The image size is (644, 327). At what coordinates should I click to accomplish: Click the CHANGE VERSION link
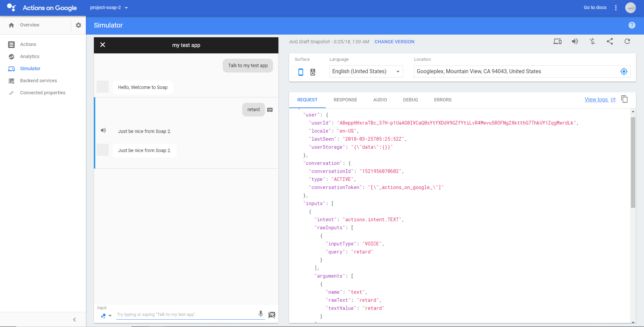tap(394, 42)
